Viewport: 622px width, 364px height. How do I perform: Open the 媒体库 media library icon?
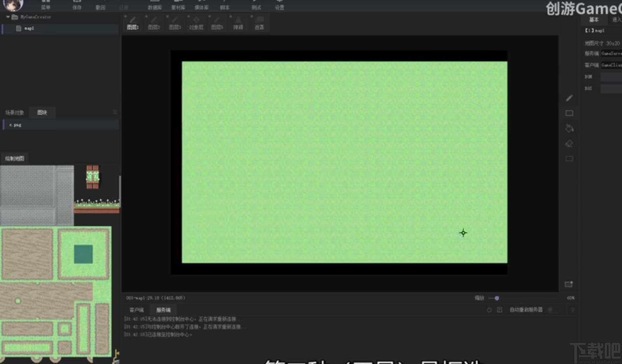[x=201, y=5]
